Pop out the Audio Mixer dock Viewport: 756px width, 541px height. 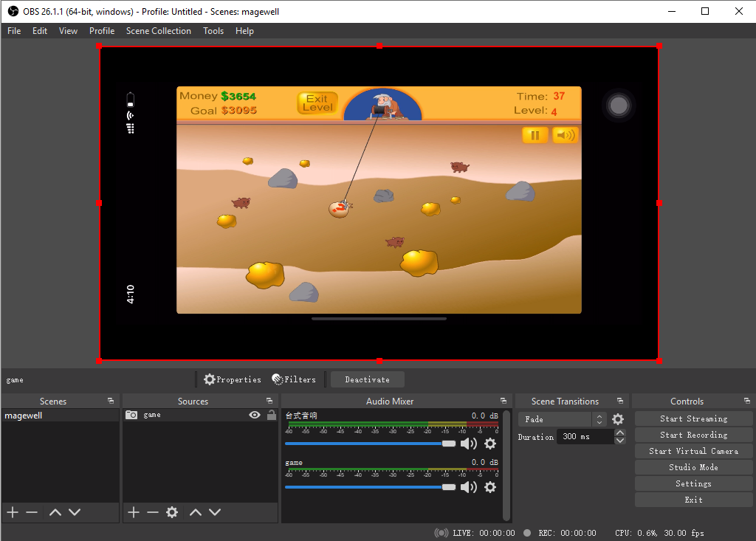point(504,401)
